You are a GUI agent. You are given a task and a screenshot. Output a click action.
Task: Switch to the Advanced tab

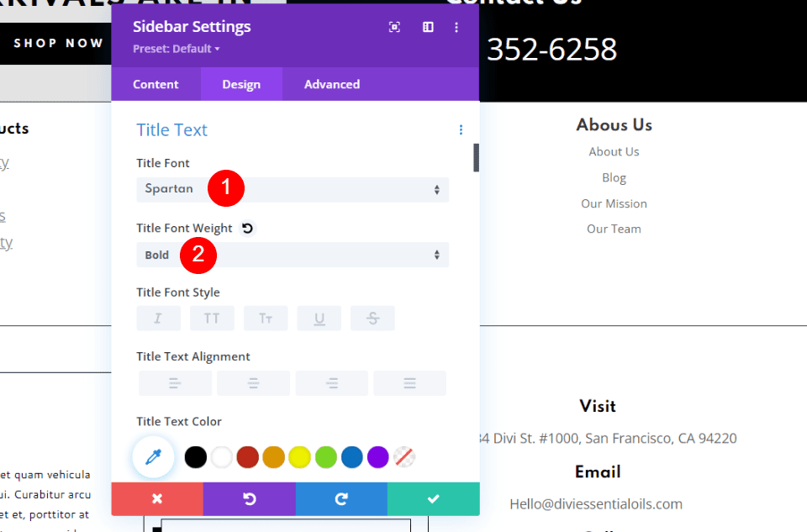tap(331, 84)
